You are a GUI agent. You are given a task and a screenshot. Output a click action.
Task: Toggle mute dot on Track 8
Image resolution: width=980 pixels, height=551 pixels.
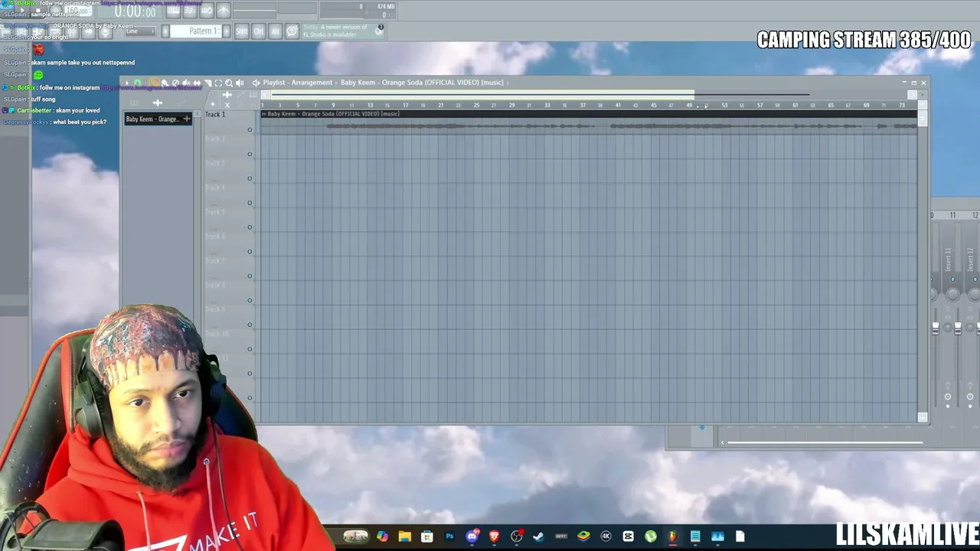point(250,301)
